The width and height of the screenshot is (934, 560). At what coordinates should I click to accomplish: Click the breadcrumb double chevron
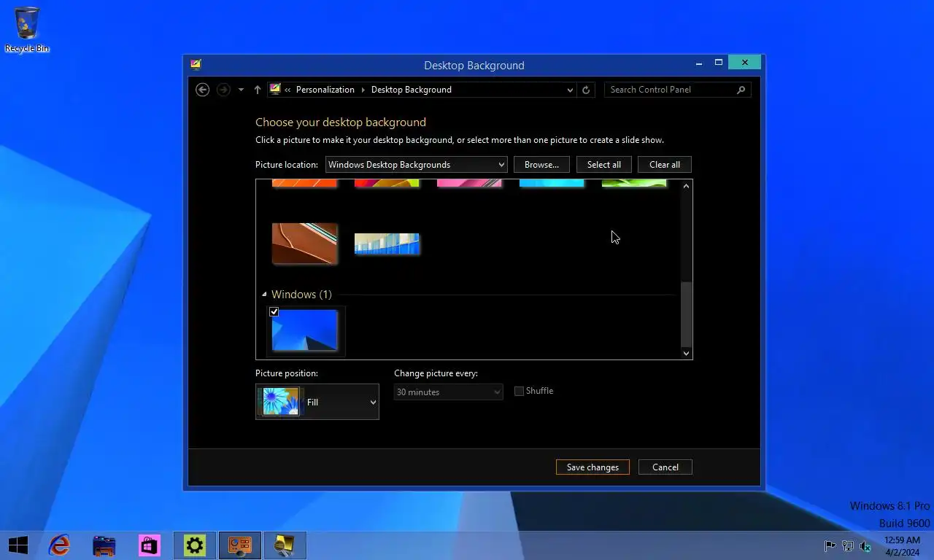[287, 90]
